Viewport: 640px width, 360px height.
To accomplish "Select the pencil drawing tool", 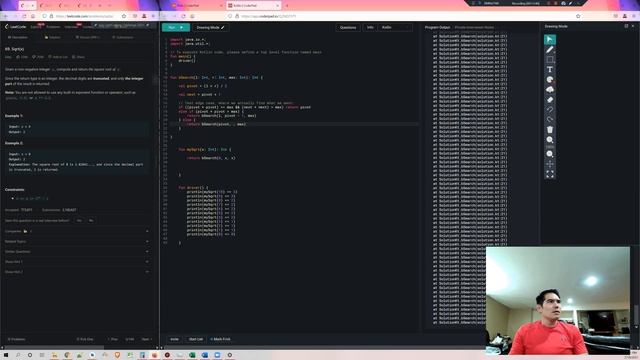I will [550, 49].
